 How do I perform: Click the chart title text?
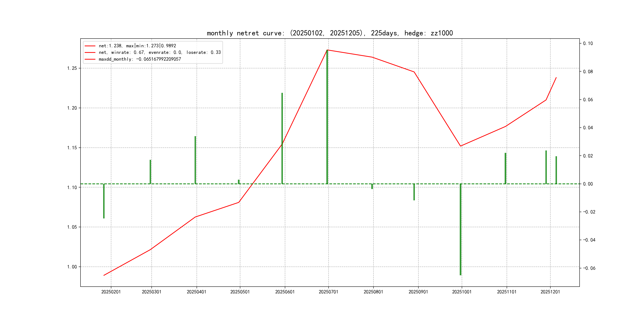(330, 33)
